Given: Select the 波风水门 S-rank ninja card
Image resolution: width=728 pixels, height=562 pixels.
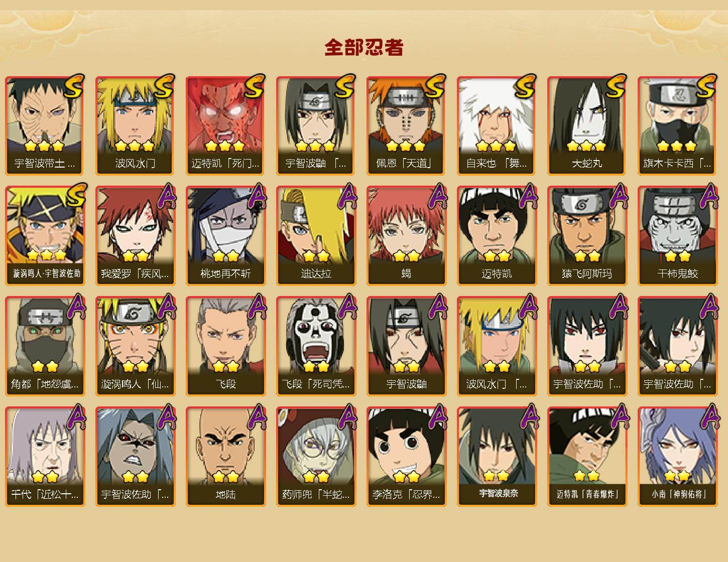Looking at the screenshot, I should tap(135, 125).
